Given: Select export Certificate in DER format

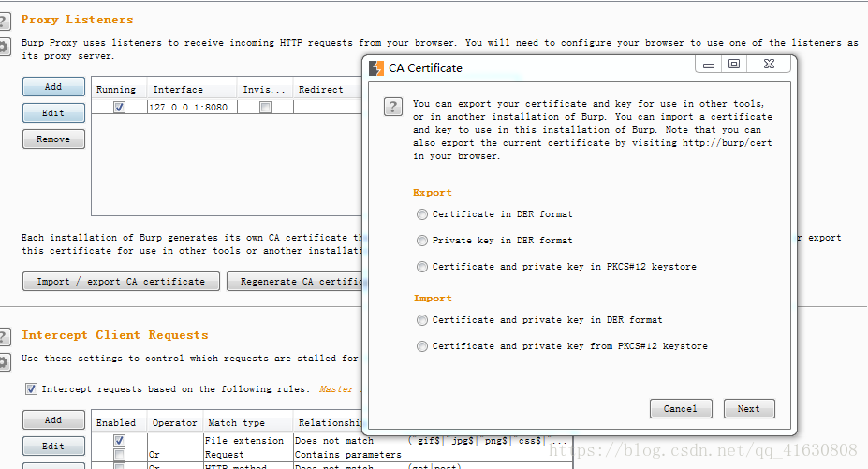Looking at the screenshot, I should [422, 214].
